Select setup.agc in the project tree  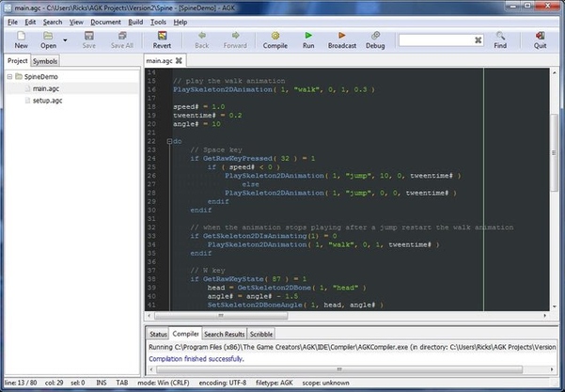click(x=48, y=100)
